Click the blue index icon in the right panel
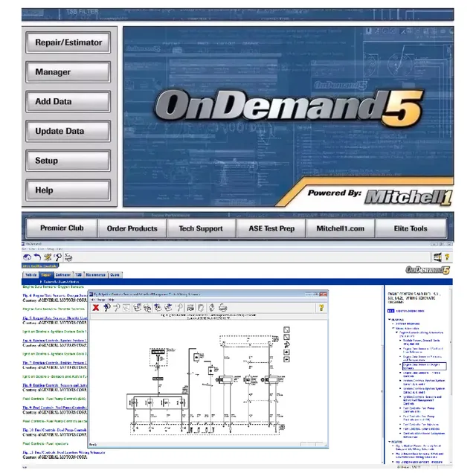 coord(390,311)
